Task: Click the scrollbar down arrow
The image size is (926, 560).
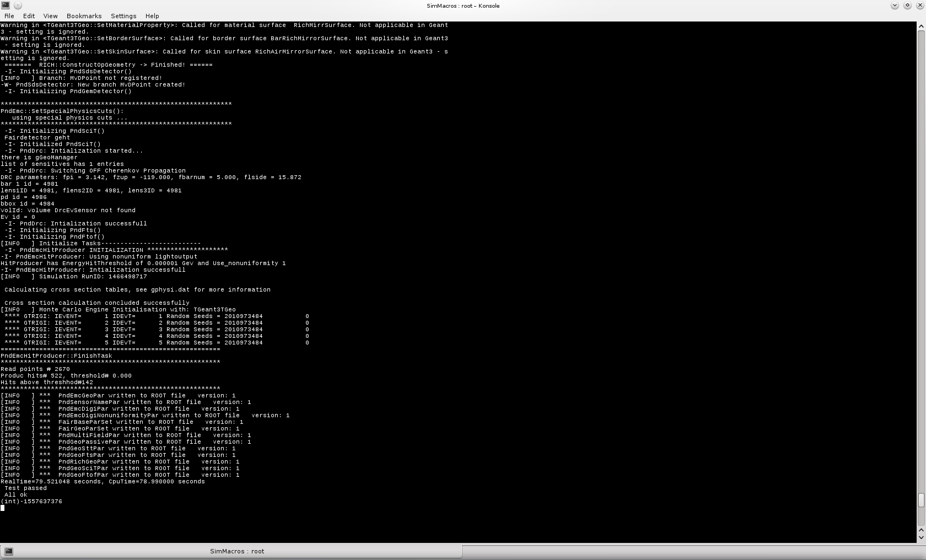Action: (920, 537)
